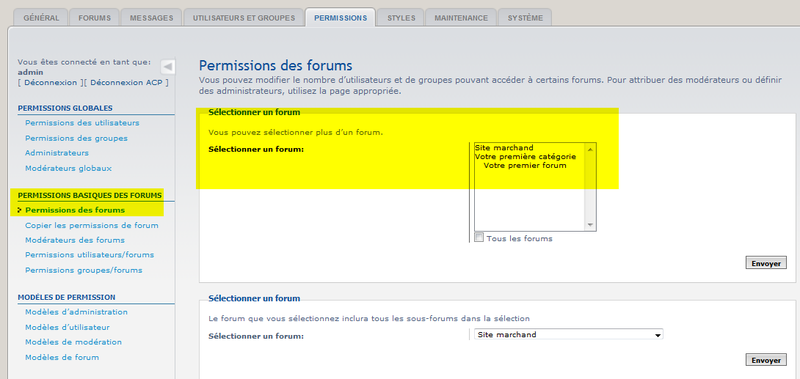Switch to the Utilisateurs et groupes tab
Image resolution: width=800 pixels, height=379 pixels.
coord(244,18)
